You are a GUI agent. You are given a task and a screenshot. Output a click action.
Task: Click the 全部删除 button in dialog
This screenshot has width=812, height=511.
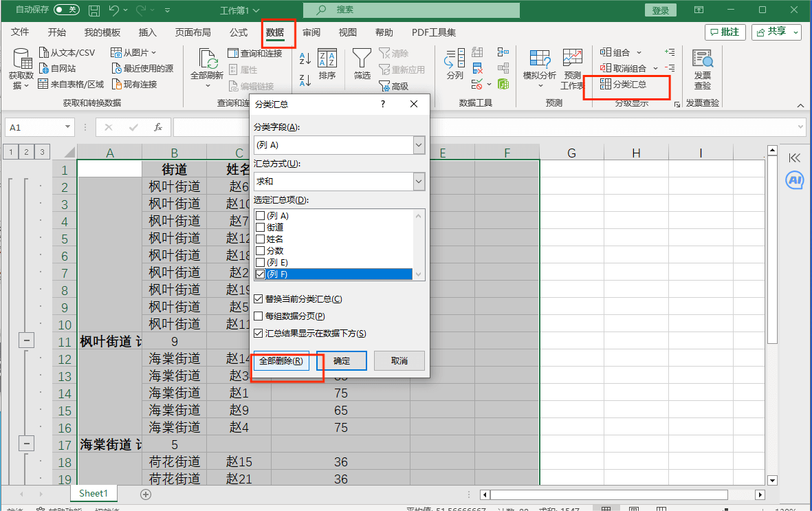[x=281, y=361]
